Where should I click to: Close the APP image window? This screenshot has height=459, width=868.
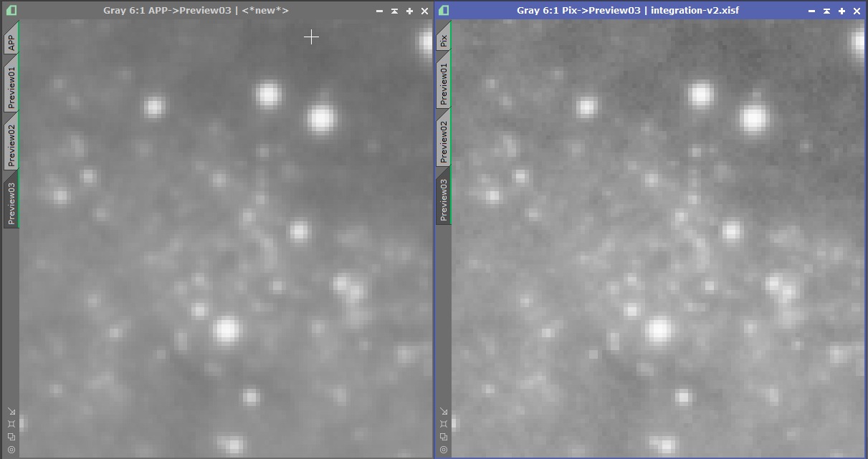click(424, 11)
